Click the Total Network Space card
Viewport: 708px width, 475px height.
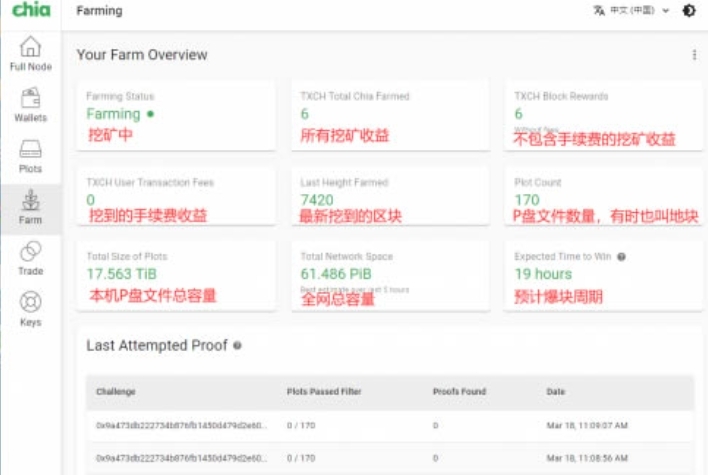coord(389,275)
